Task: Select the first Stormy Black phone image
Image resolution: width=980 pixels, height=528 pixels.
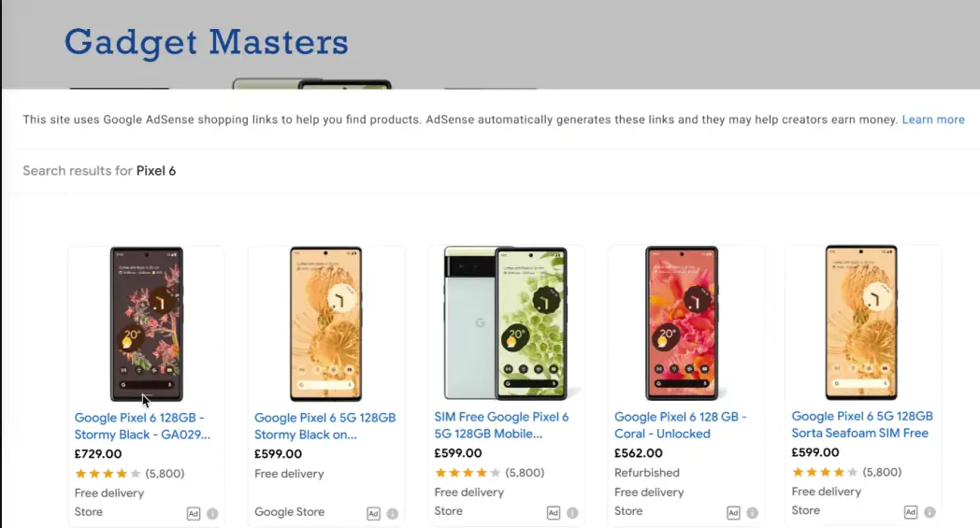Action: pyautogui.click(x=147, y=323)
